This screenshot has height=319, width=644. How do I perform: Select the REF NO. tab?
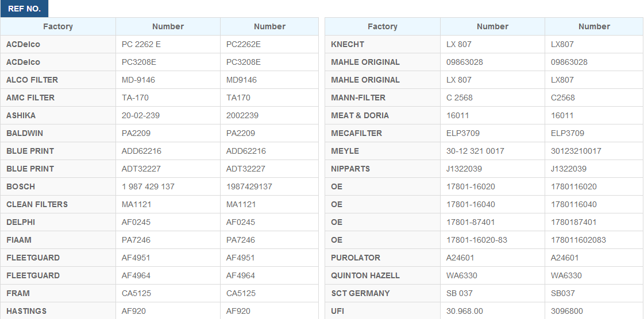pyautogui.click(x=24, y=9)
